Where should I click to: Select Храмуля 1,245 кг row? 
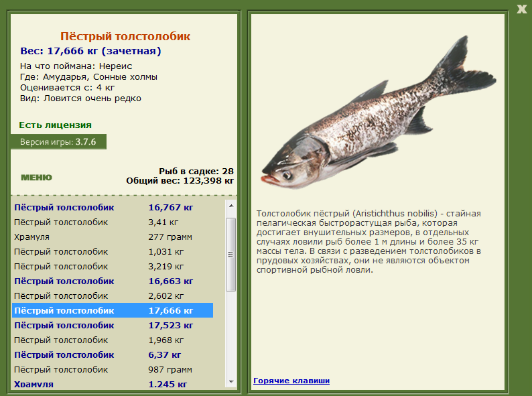pos(113,384)
